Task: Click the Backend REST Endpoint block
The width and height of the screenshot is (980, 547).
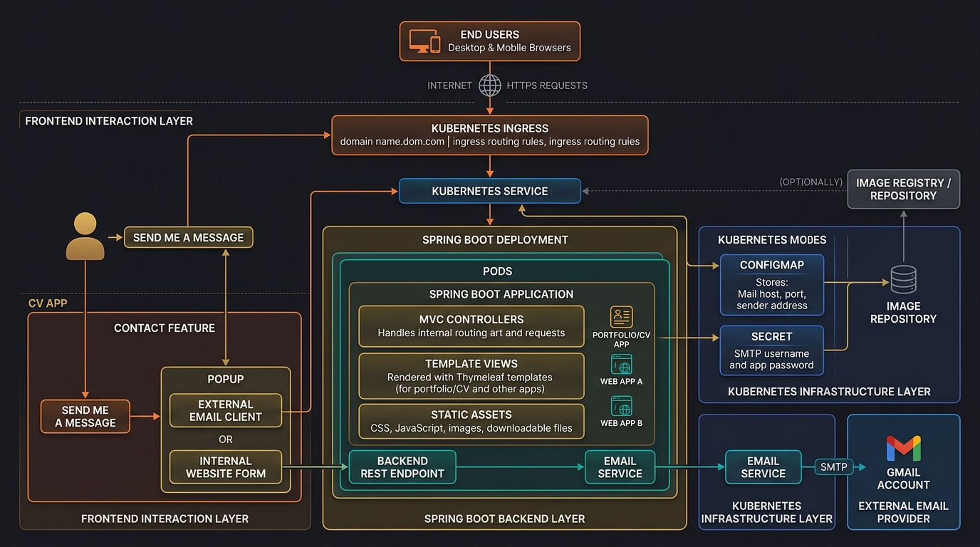Action: [402, 467]
